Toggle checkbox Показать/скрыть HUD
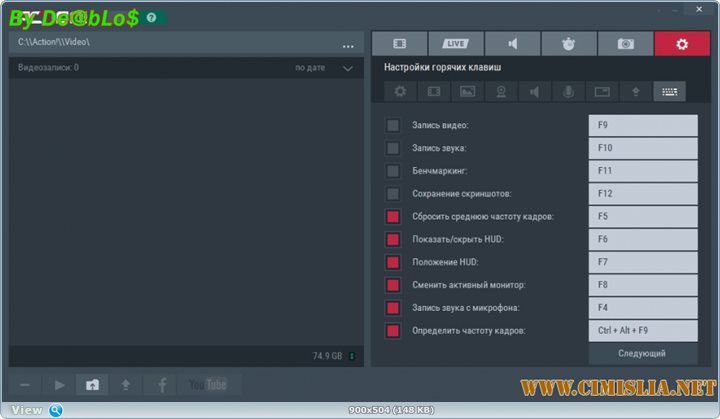720x419 pixels. (x=393, y=239)
